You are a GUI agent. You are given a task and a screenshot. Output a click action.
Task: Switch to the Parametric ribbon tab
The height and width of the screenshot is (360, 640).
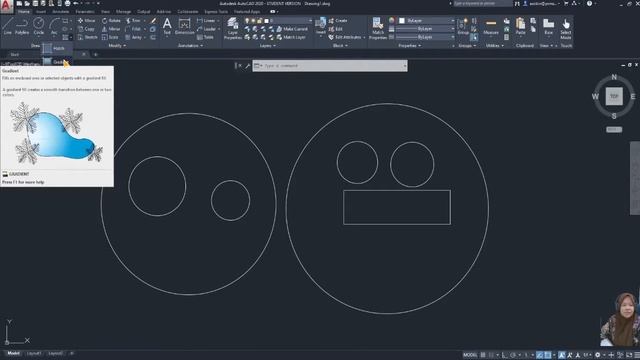(85, 12)
